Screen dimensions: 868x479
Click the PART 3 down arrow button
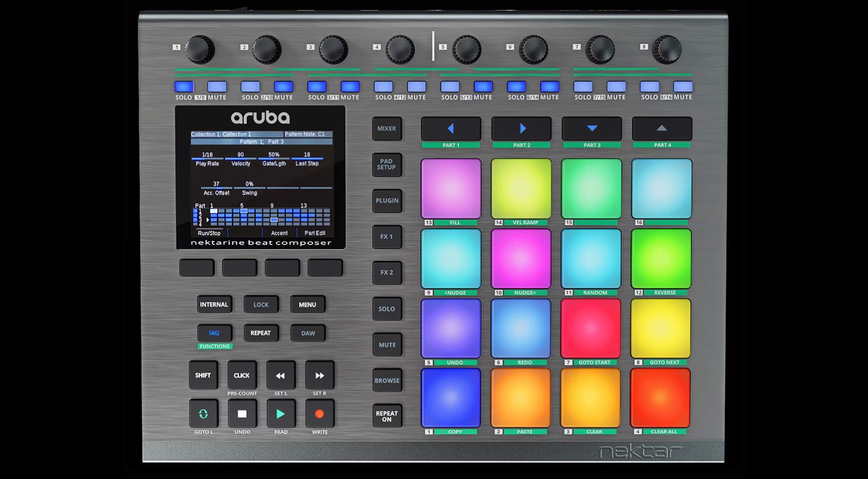coord(591,128)
